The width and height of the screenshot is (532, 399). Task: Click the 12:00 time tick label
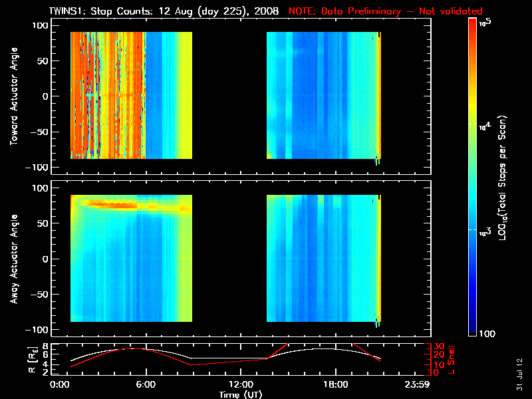[241, 385]
